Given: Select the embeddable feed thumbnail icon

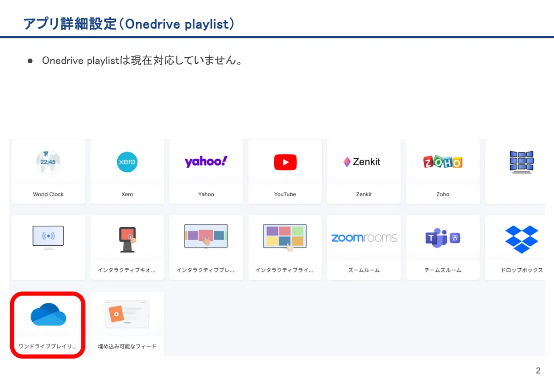Looking at the screenshot, I should tap(127, 314).
